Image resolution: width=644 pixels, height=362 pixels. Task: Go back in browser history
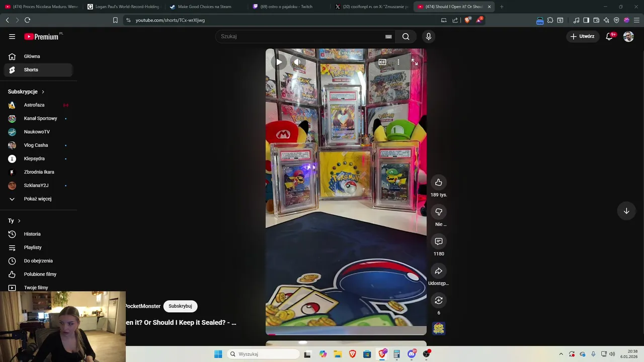pos(7,20)
